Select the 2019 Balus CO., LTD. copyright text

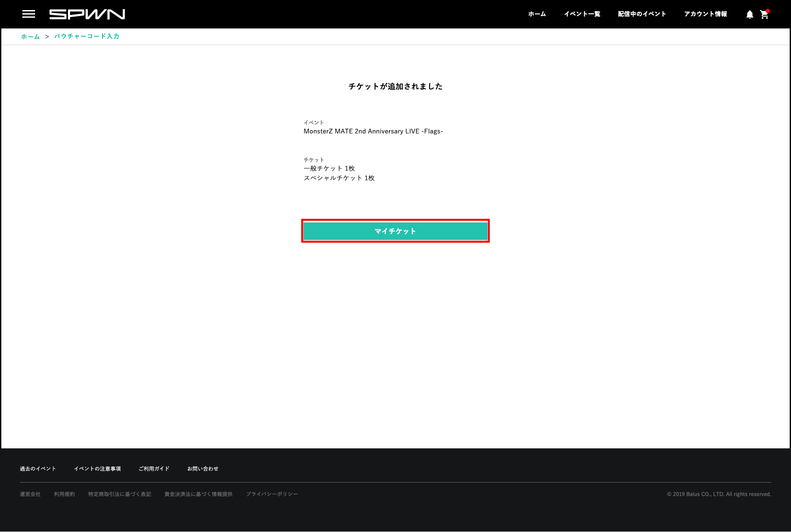click(719, 494)
